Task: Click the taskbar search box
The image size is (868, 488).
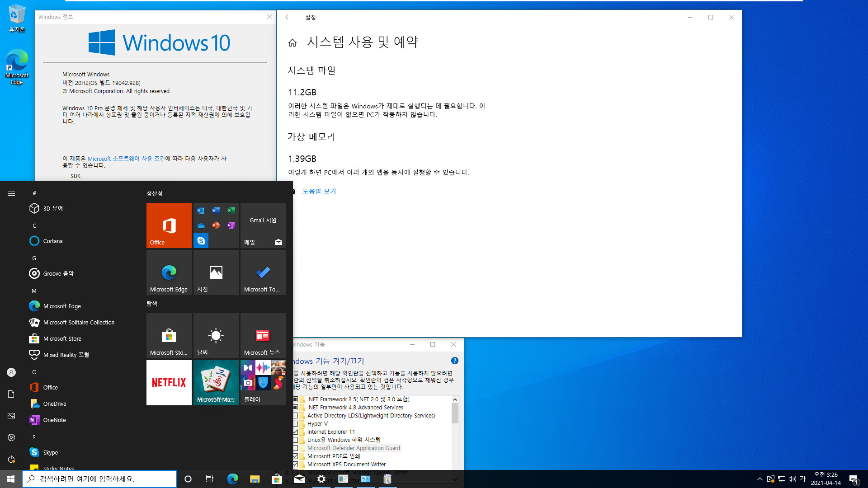Action: [x=99, y=479]
